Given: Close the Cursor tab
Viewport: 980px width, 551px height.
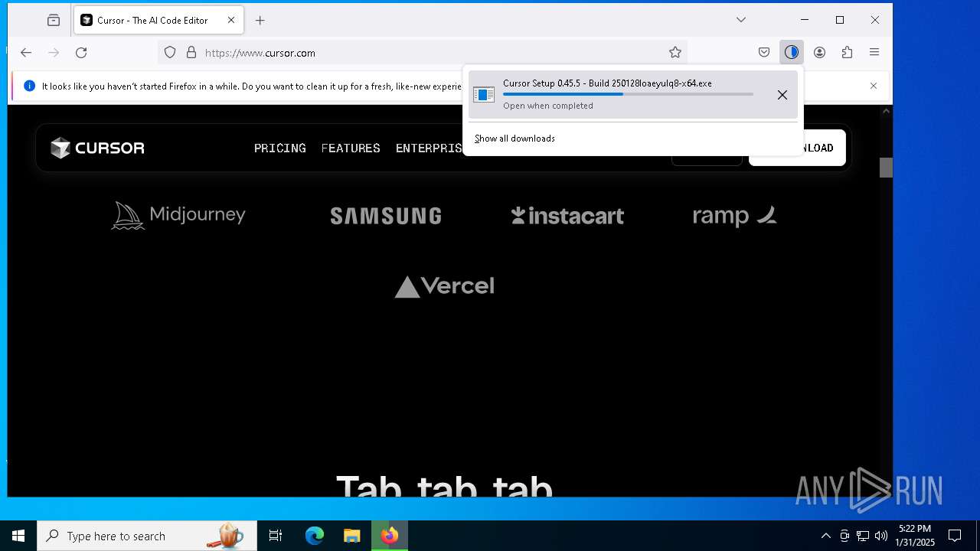Looking at the screenshot, I should (x=231, y=21).
